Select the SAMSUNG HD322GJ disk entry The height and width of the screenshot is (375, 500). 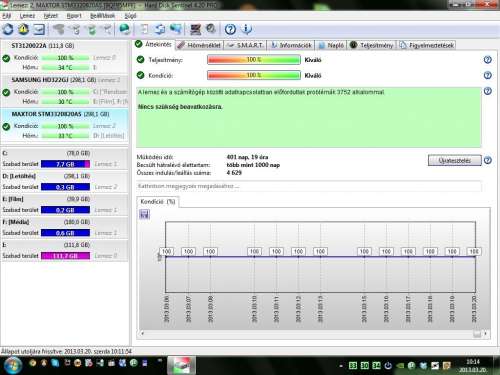click(64, 91)
